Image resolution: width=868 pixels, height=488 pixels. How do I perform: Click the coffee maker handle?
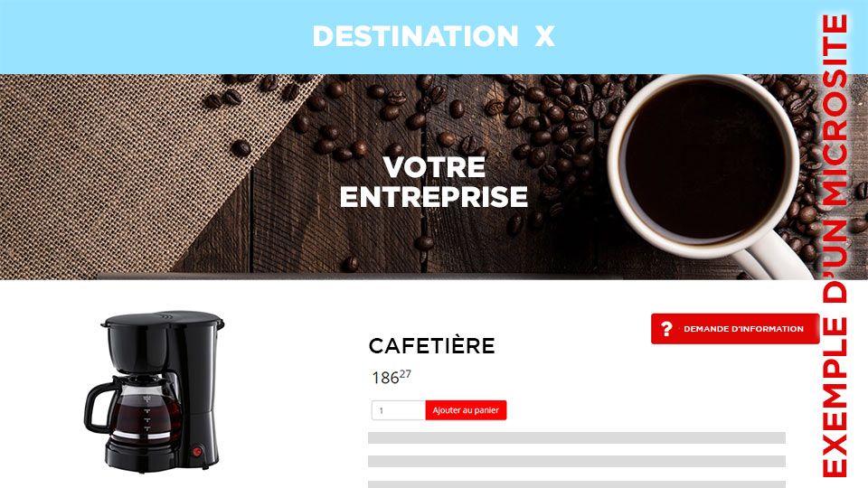[97, 408]
